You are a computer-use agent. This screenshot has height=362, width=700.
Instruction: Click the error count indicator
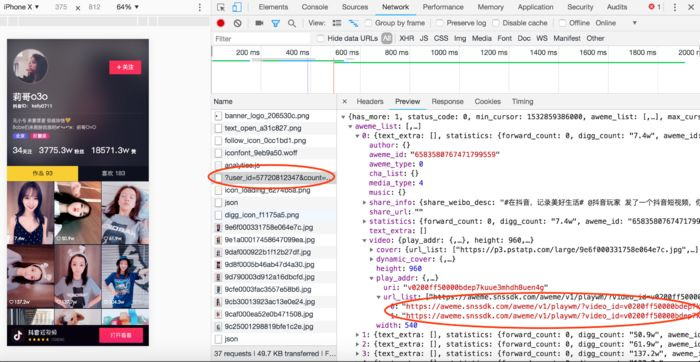(x=654, y=7)
